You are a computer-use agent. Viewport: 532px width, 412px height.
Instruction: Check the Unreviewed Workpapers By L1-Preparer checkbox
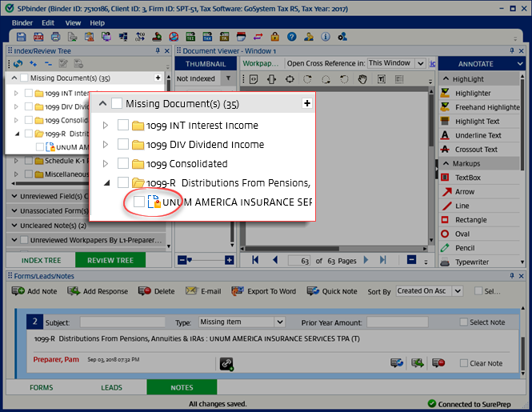24,240
